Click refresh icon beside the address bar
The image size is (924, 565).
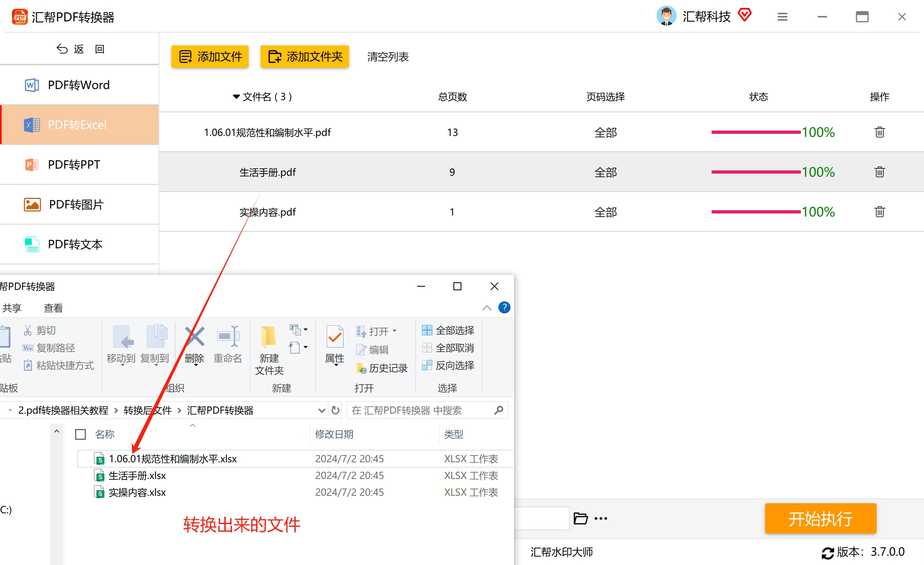[x=335, y=410]
